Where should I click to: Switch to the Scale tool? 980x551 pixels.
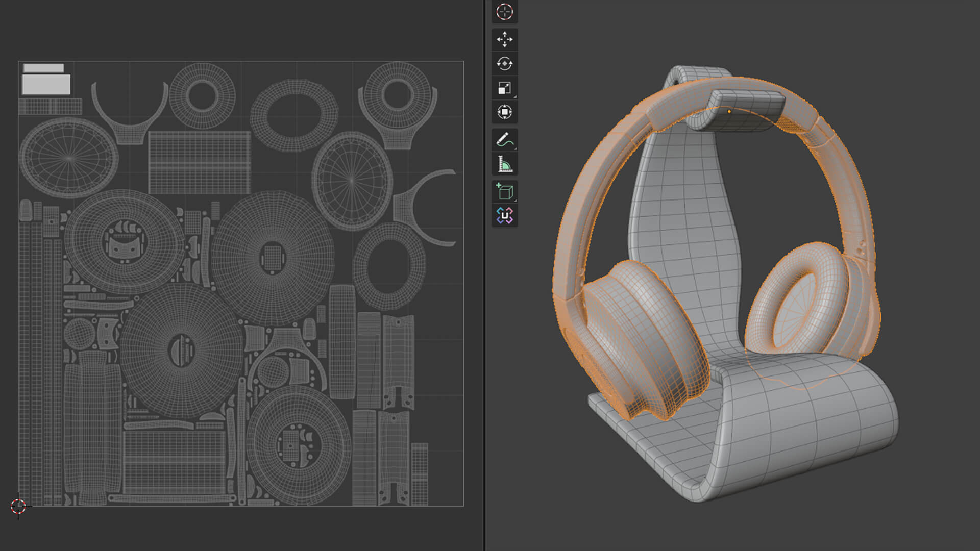click(504, 88)
